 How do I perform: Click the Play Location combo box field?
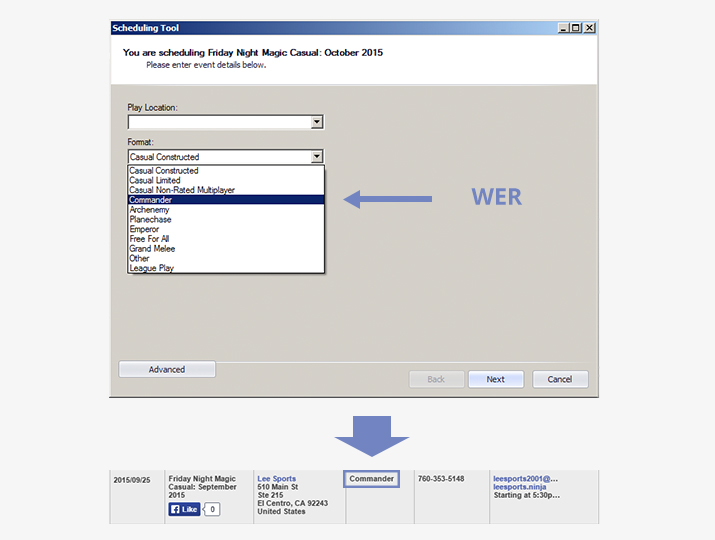click(226, 122)
